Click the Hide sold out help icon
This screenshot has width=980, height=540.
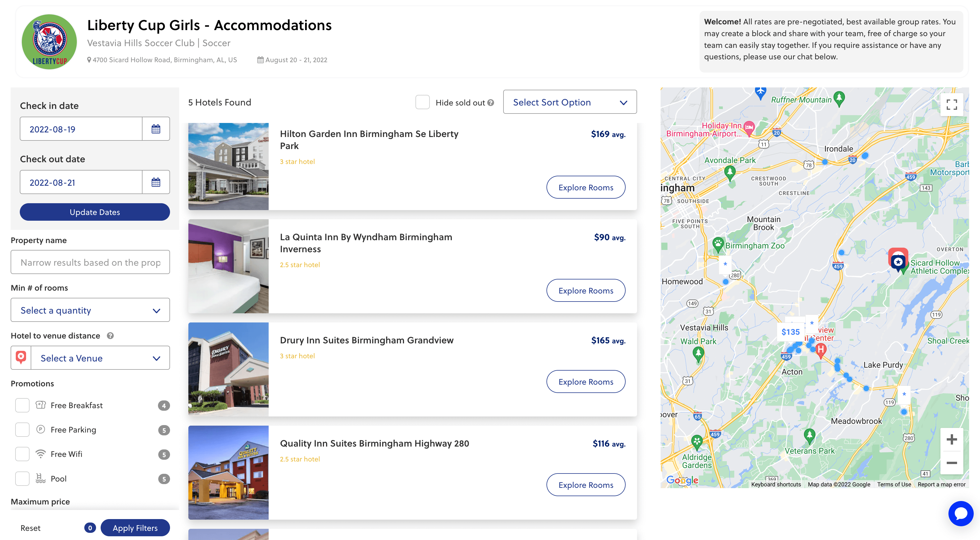[490, 103]
